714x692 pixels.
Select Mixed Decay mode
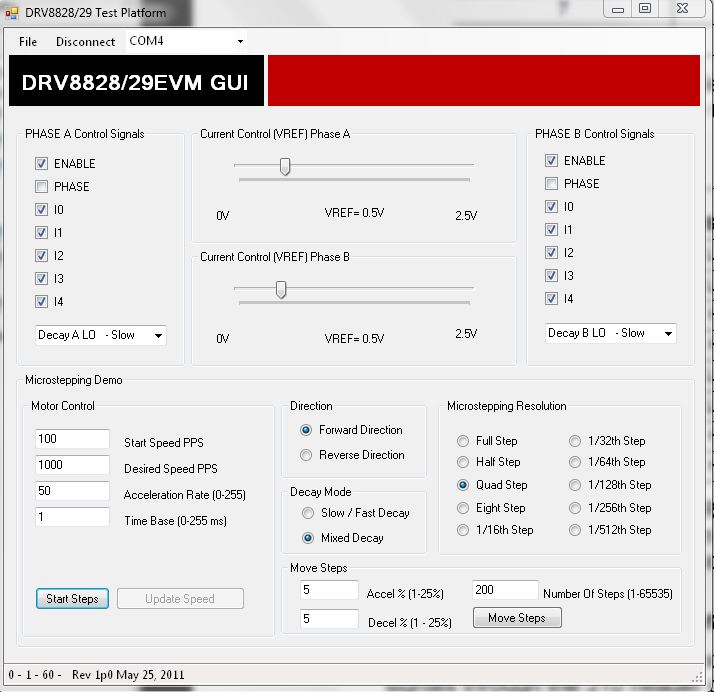tap(308, 538)
